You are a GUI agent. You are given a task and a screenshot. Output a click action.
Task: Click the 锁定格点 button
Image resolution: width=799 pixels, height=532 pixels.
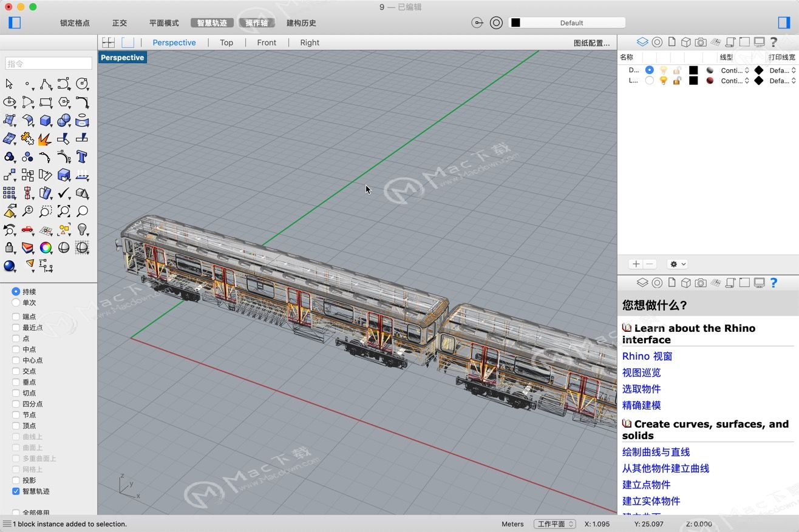pos(75,23)
